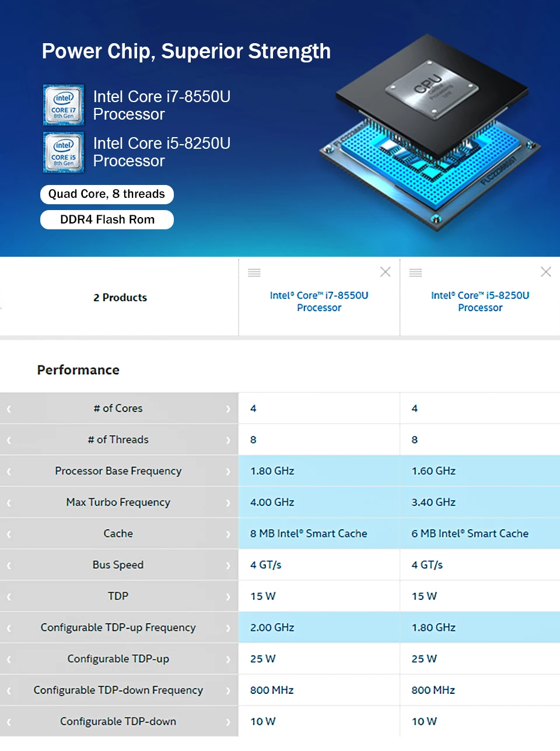Click the right chevron on TDP row
The width and height of the screenshot is (560, 751).
coord(228,597)
